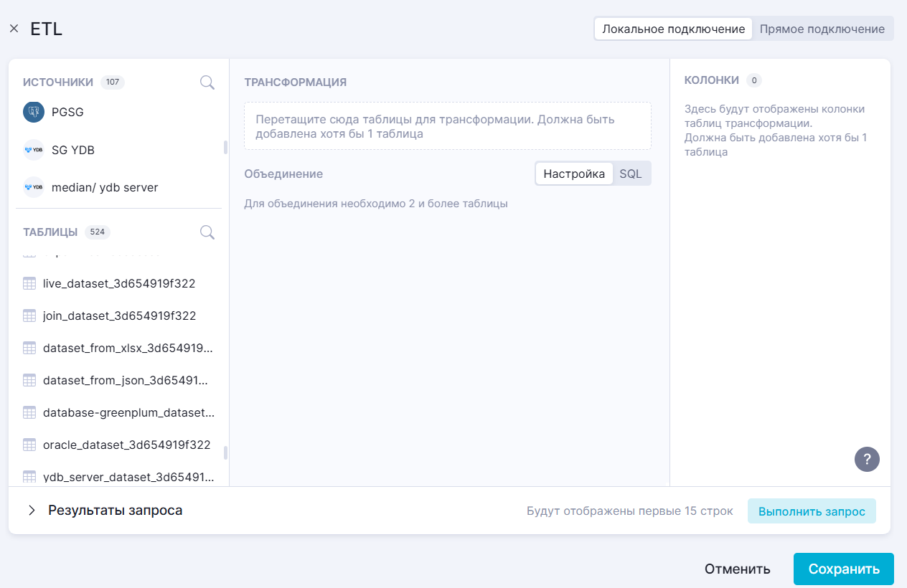
Task: Click the help question mark icon
Action: pyautogui.click(x=867, y=459)
